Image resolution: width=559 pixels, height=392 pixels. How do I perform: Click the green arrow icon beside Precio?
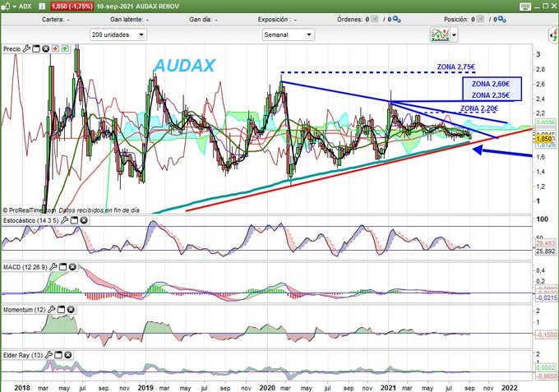65,48
